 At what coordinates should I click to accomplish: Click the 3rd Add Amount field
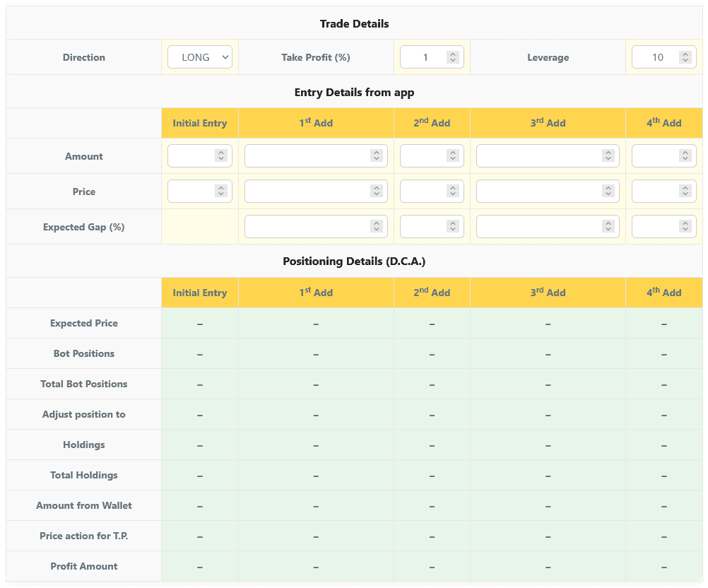point(548,155)
